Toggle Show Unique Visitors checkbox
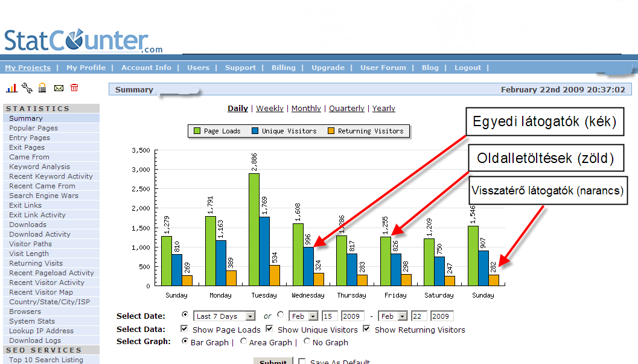The height and width of the screenshot is (364, 638). coord(269,328)
